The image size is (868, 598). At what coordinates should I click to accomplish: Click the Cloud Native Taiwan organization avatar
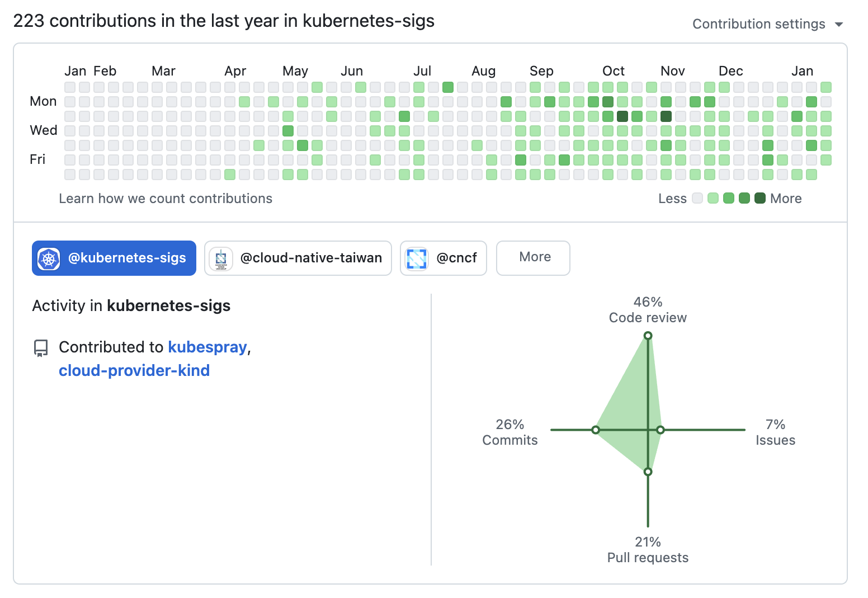pos(221,258)
